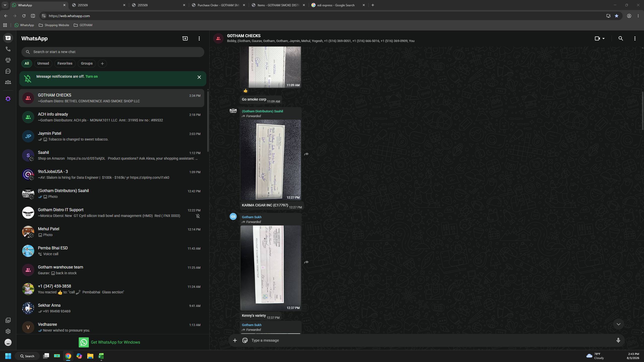
Task: Open the Communities sidebar icon
Action: pyautogui.click(x=8, y=82)
